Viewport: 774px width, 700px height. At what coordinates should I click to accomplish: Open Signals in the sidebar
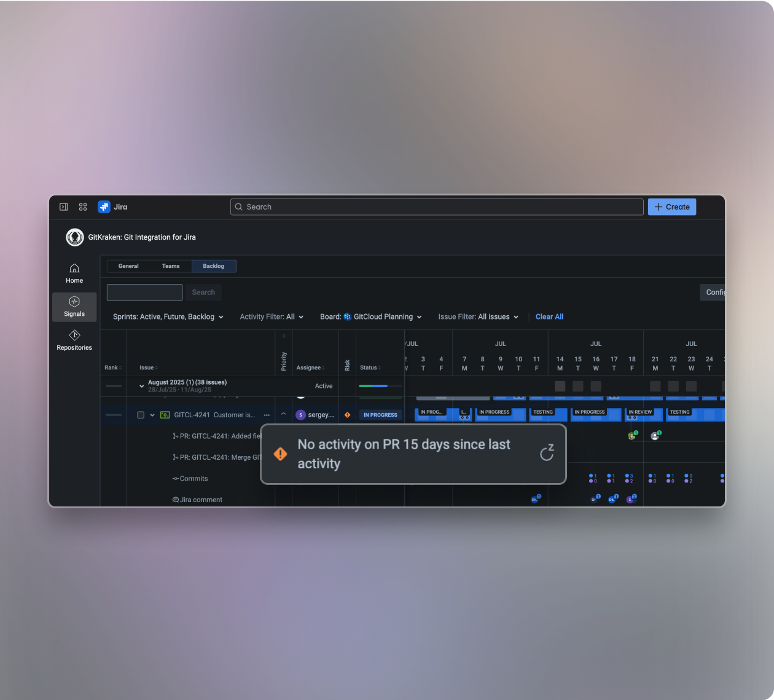point(74,307)
